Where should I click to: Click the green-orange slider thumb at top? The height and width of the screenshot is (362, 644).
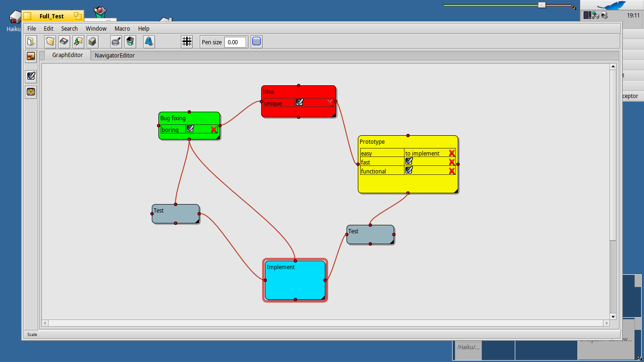click(x=542, y=5)
